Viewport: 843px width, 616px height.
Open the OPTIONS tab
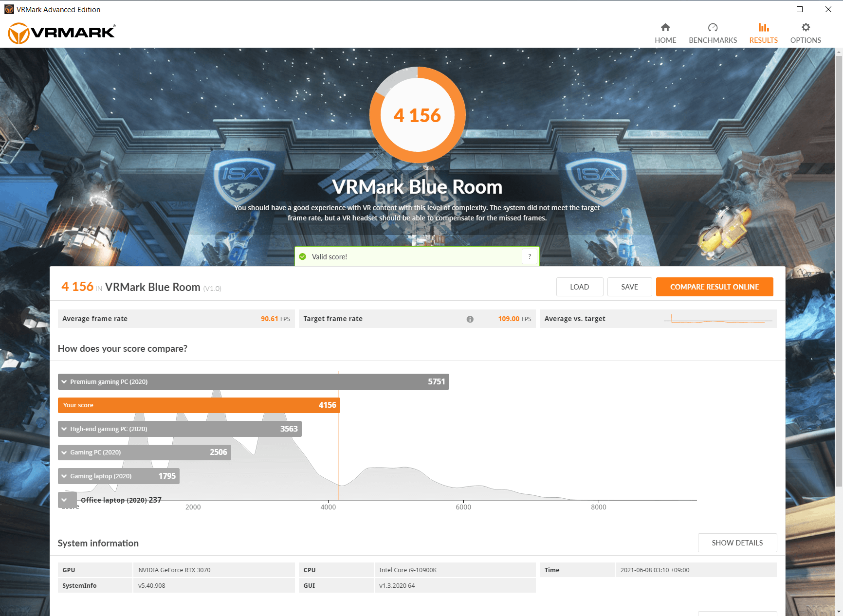pos(806,33)
